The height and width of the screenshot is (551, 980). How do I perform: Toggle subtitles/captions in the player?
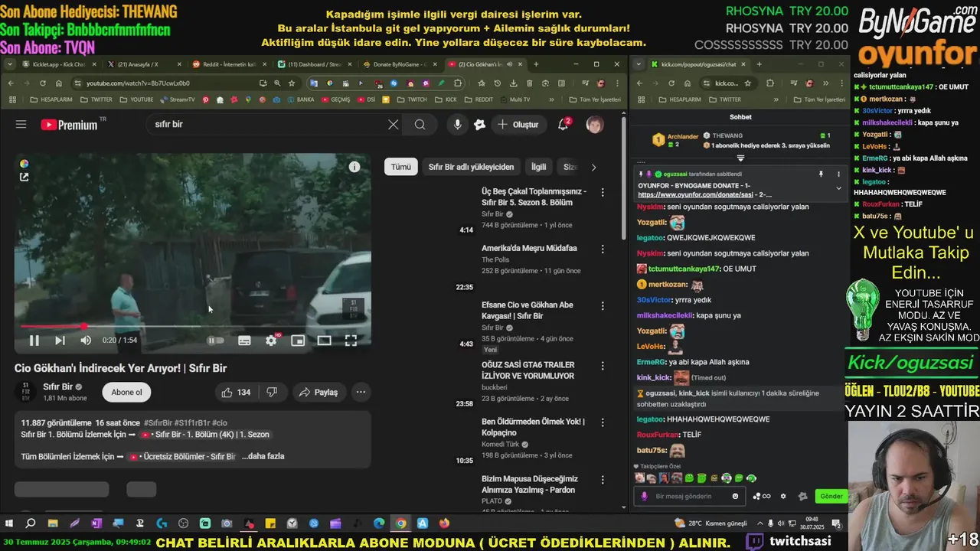244,341
